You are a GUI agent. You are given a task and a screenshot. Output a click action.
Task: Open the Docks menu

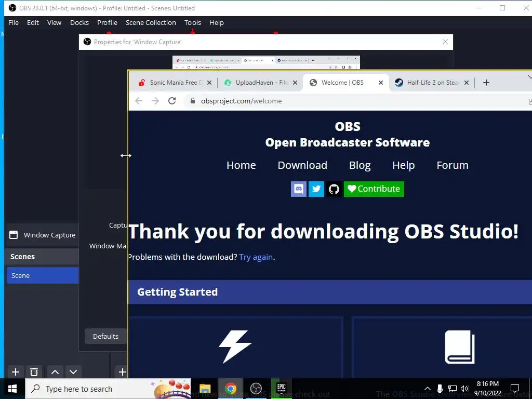pyautogui.click(x=79, y=23)
